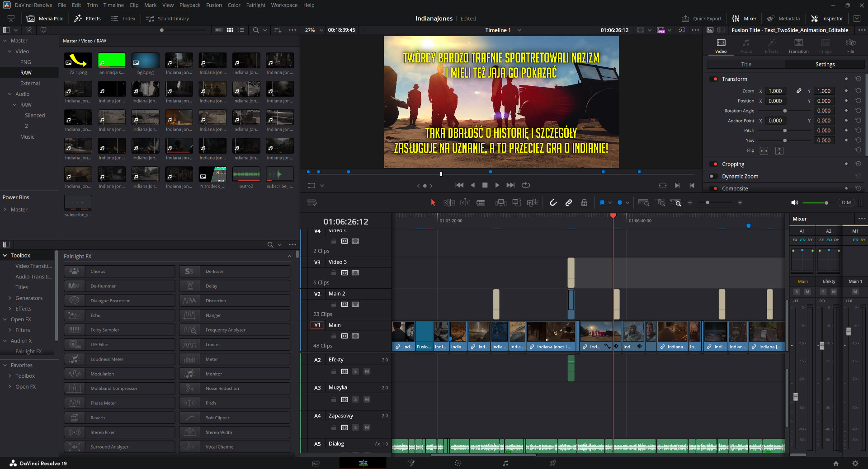This screenshot has height=469, width=868.
Task: Open the Fairlight page icon
Action: point(505,463)
